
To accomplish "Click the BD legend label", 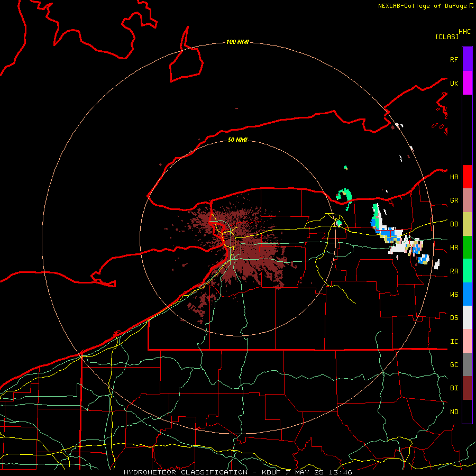I will [454, 224].
